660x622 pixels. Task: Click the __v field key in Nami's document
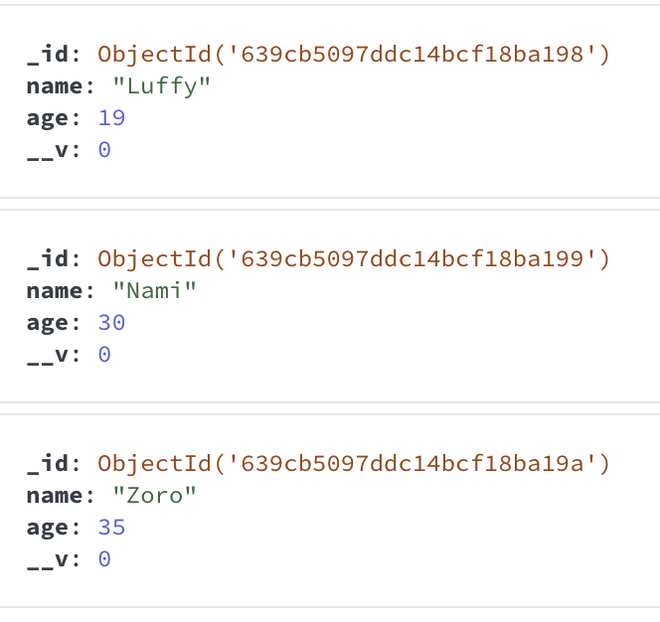pos(47,355)
